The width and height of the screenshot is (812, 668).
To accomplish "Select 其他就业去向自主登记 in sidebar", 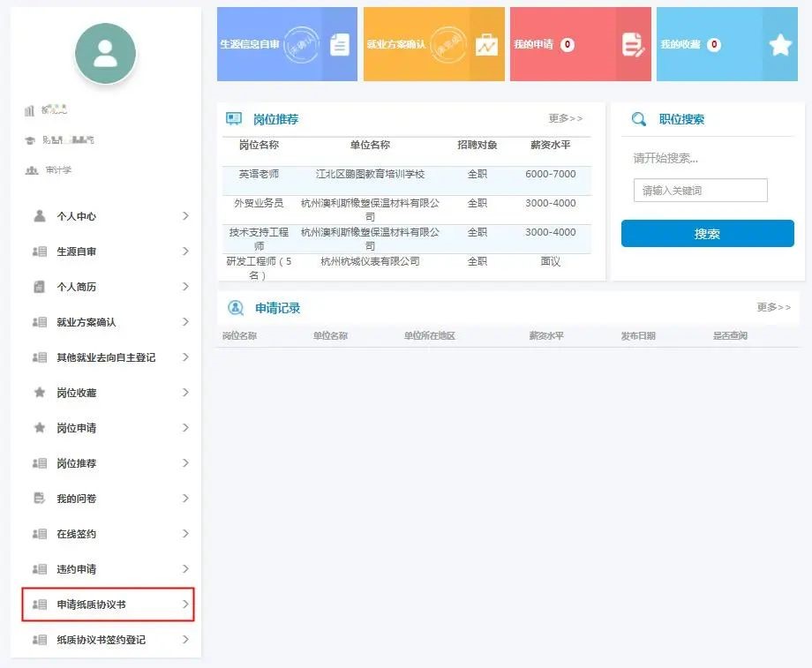I will (106, 357).
